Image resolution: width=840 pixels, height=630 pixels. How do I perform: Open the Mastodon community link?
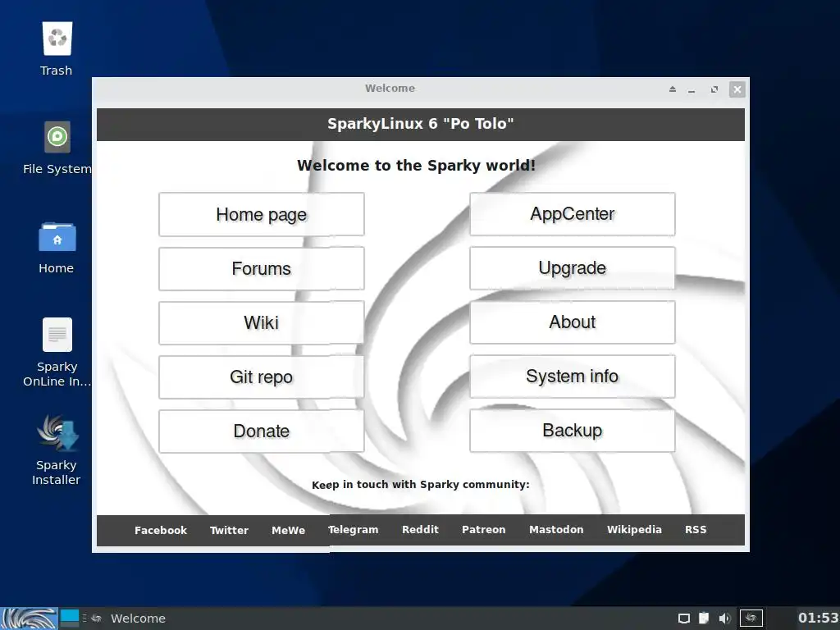click(x=556, y=530)
